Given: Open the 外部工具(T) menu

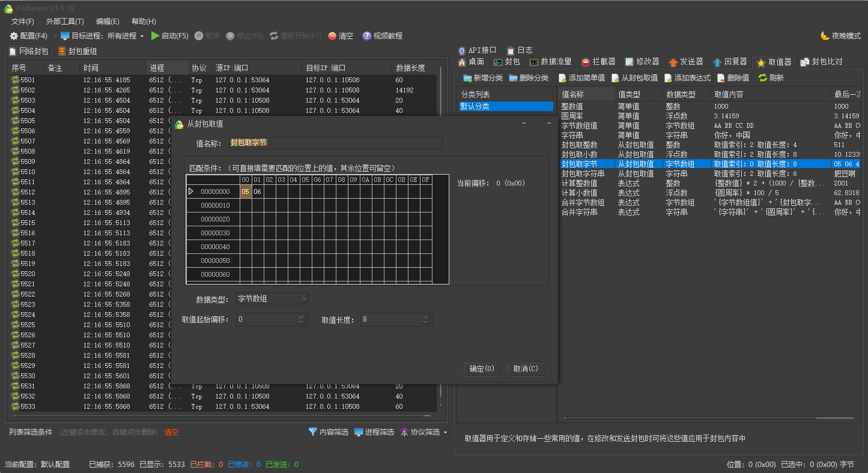Looking at the screenshot, I should 64,21.
